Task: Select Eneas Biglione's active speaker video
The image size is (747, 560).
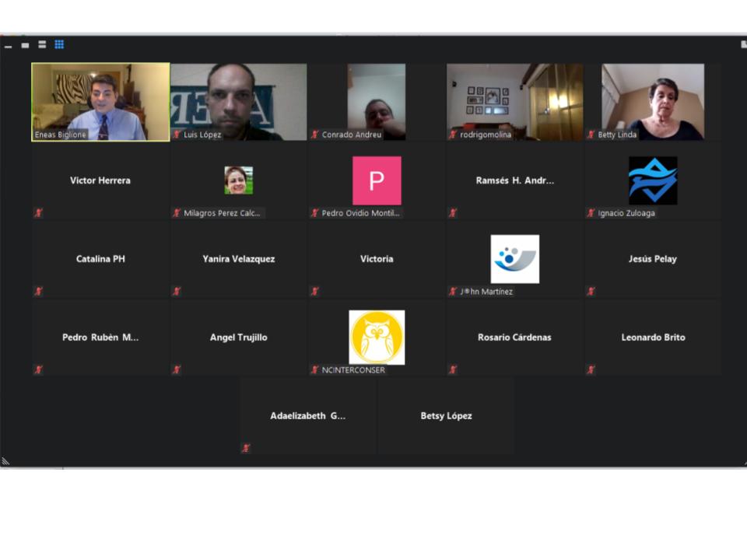Action: pos(100,101)
